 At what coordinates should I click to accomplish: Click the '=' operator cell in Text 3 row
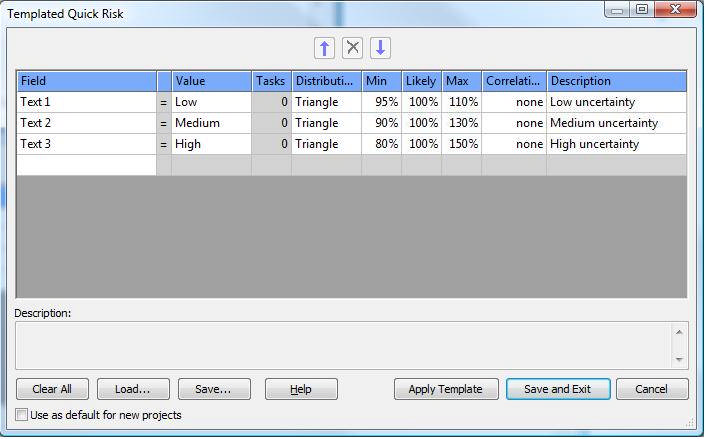[164, 144]
